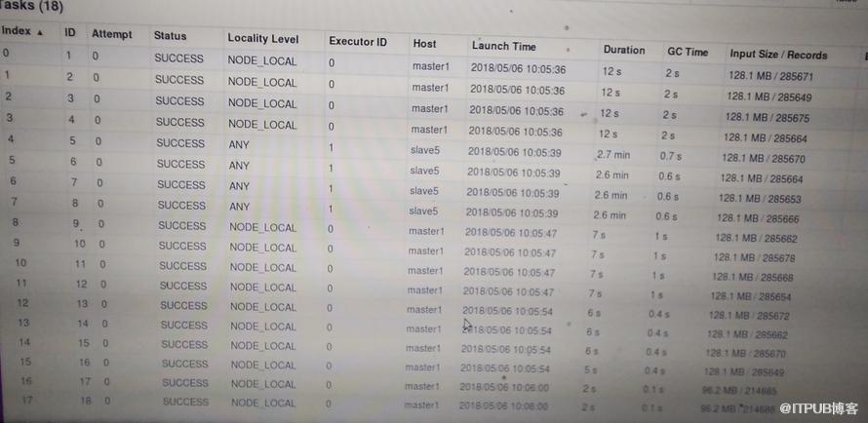Click the sort arrow beside Index header

pyautogui.click(x=39, y=32)
